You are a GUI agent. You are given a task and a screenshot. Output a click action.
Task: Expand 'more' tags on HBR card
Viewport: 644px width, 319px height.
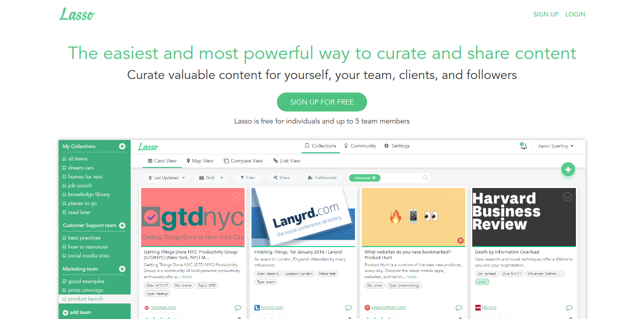point(482,282)
